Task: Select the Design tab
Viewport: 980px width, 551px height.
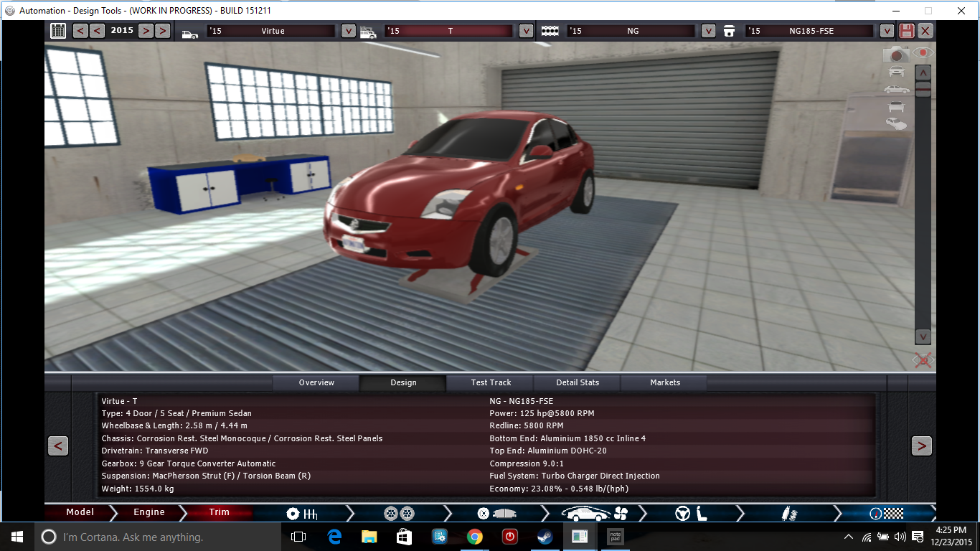Action: tap(403, 383)
